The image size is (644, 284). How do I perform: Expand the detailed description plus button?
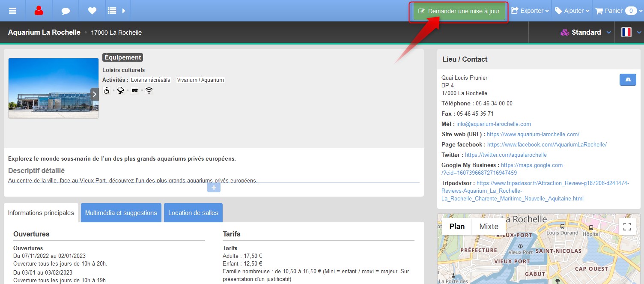click(214, 188)
